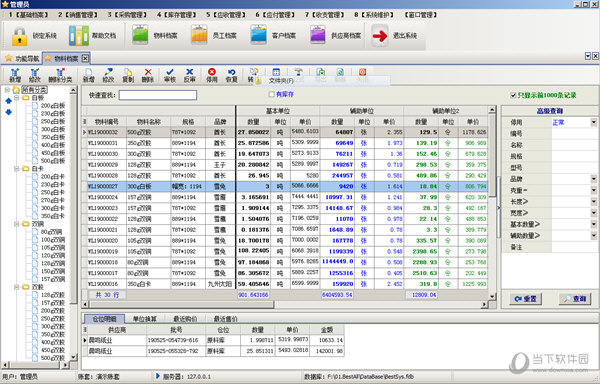Open 宽度 dropdown in 高级查询

(593, 213)
